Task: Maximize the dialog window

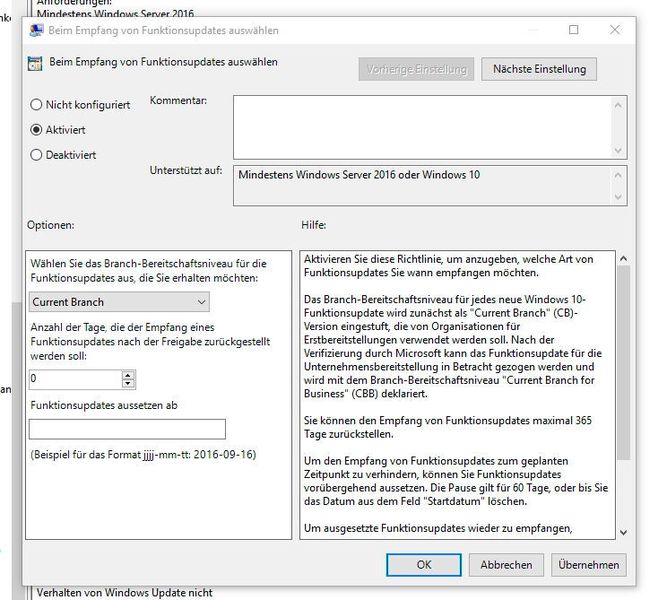Action: (x=574, y=30)
